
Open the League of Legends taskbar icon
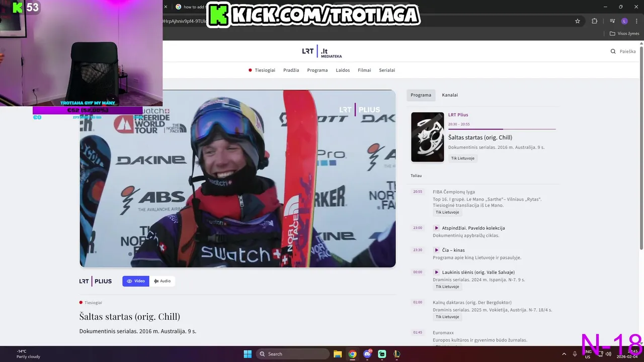[x=396, y=354]
